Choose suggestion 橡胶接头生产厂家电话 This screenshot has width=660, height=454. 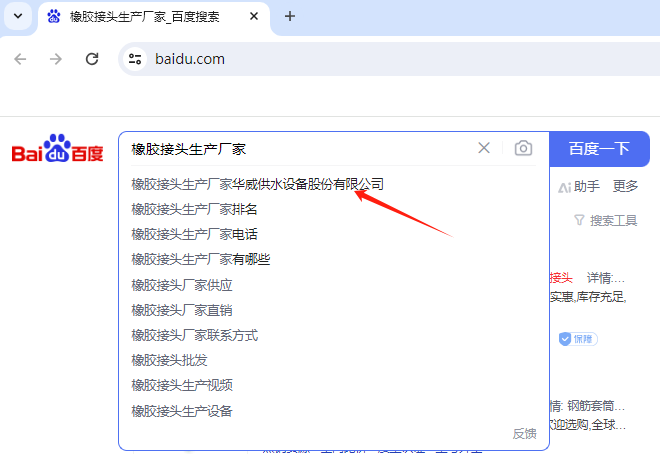194,234
